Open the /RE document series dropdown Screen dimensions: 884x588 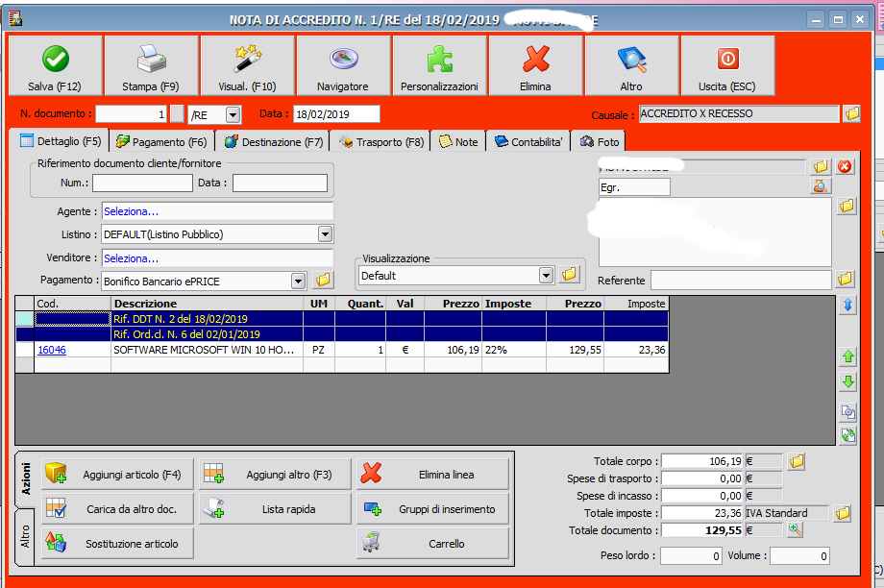pyautogui.click(x=233, y=115)
